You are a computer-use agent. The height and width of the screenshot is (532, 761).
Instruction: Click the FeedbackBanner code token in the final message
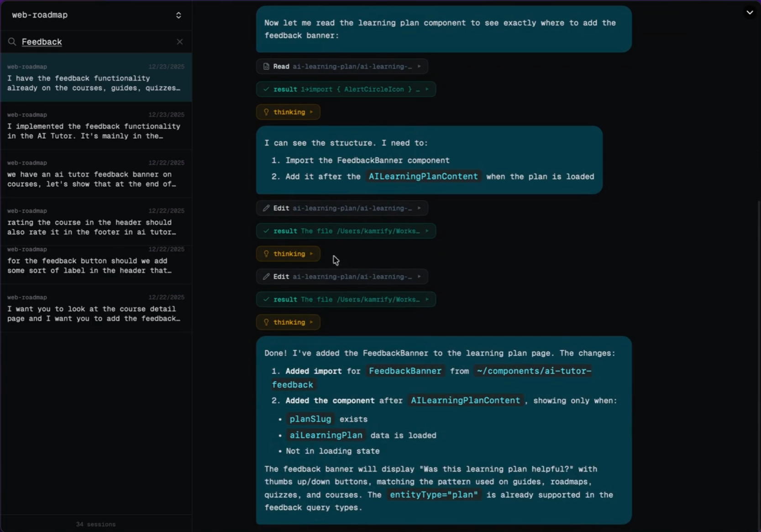coord(404,371)
